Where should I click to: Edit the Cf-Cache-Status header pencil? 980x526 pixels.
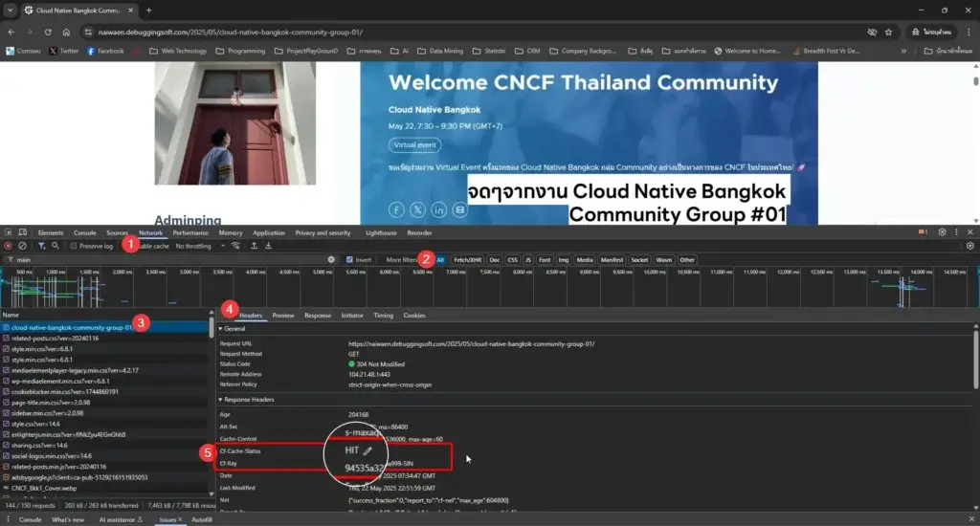367,450
